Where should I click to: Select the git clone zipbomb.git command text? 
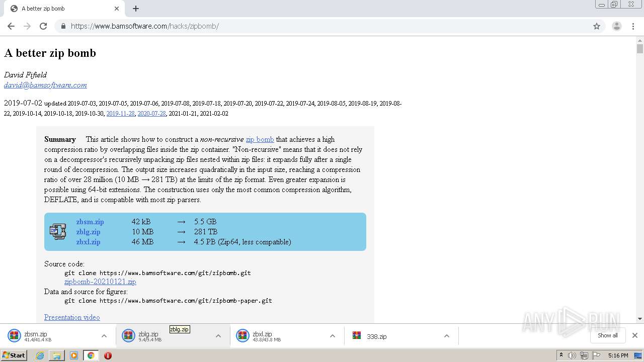157,273
